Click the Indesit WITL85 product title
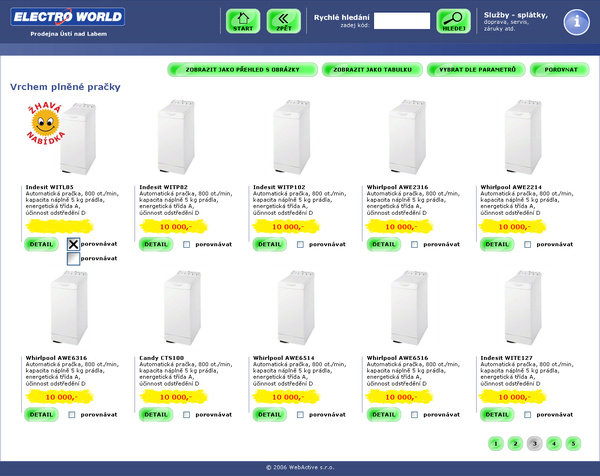Screen dimensions: 600x476 click(x=49, y=187)
